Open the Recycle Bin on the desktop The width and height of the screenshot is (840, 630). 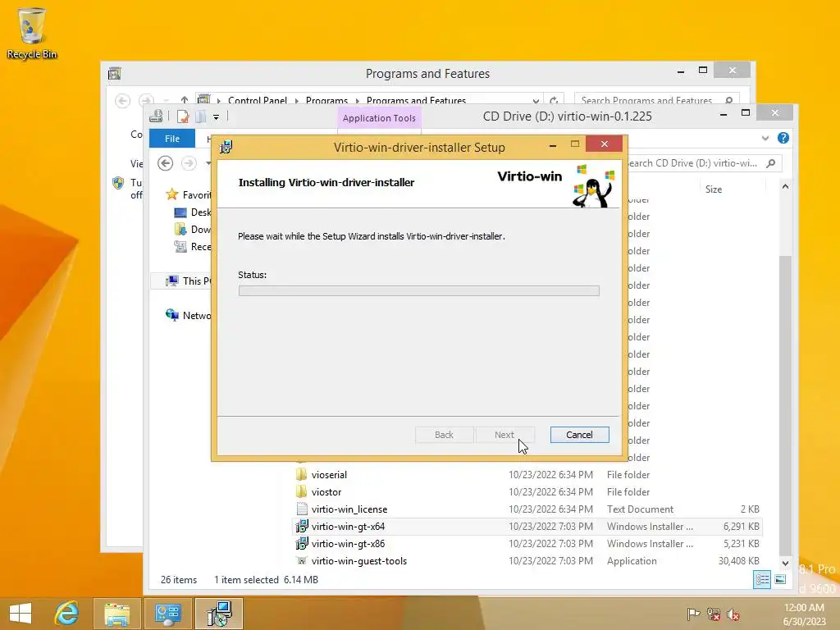(31, 33)
